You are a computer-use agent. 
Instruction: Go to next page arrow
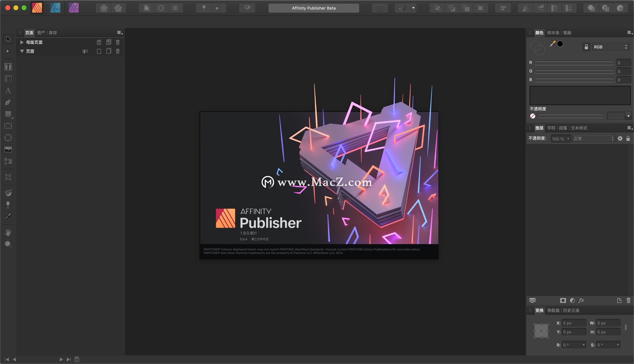(x=61, y=359)
